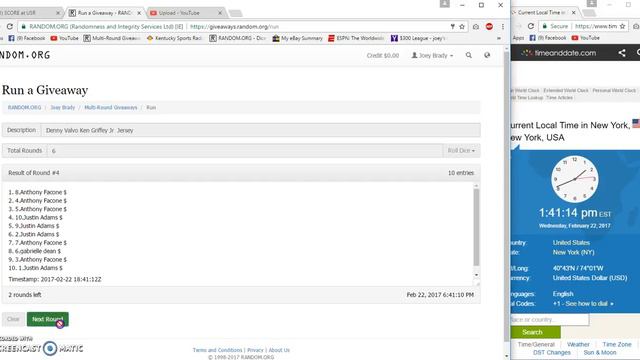
Task: Open the Privacy footer link
Action: [x=255, y=350]
